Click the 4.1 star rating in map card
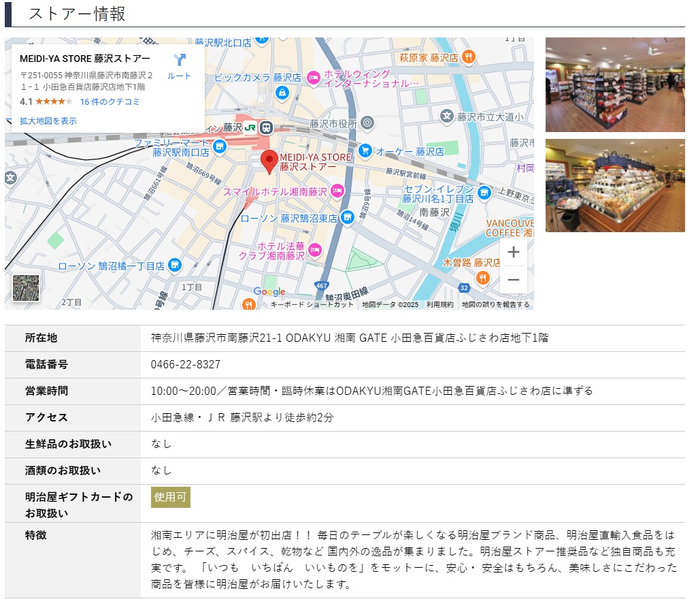The height and width of the screenshot is (612, 700). (46, 102)
